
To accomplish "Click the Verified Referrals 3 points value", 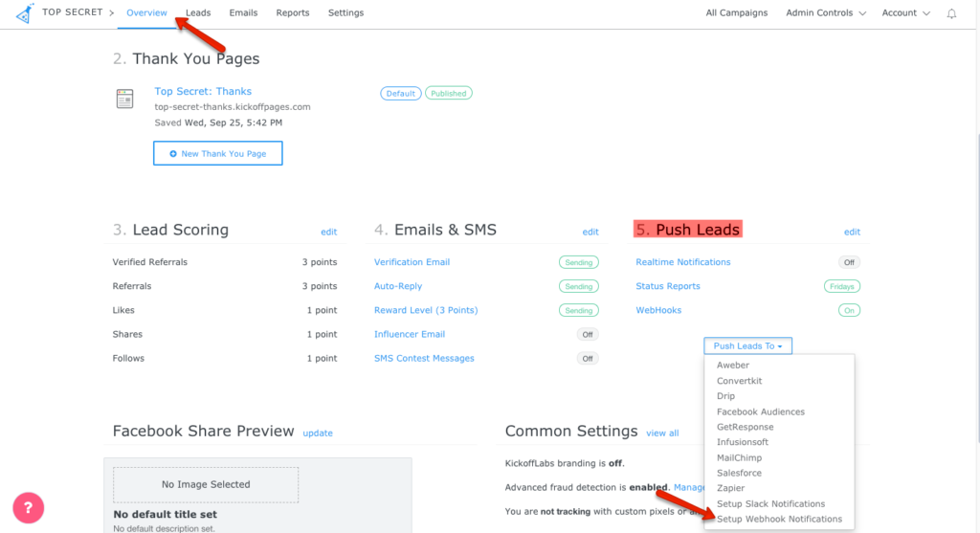I will coord(320,262).
